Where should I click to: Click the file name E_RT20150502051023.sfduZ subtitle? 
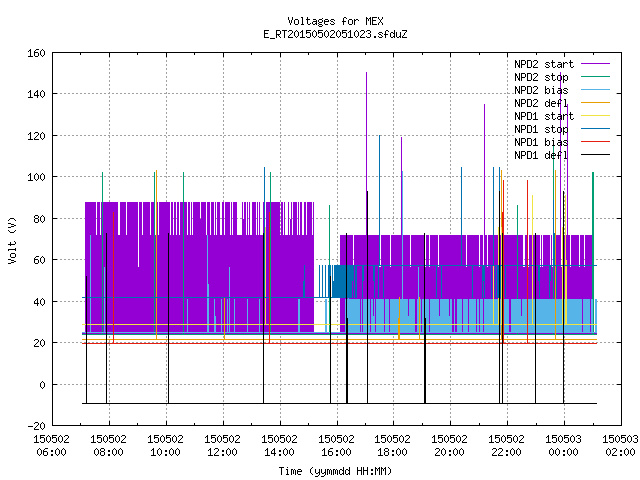tap(335, 34)
